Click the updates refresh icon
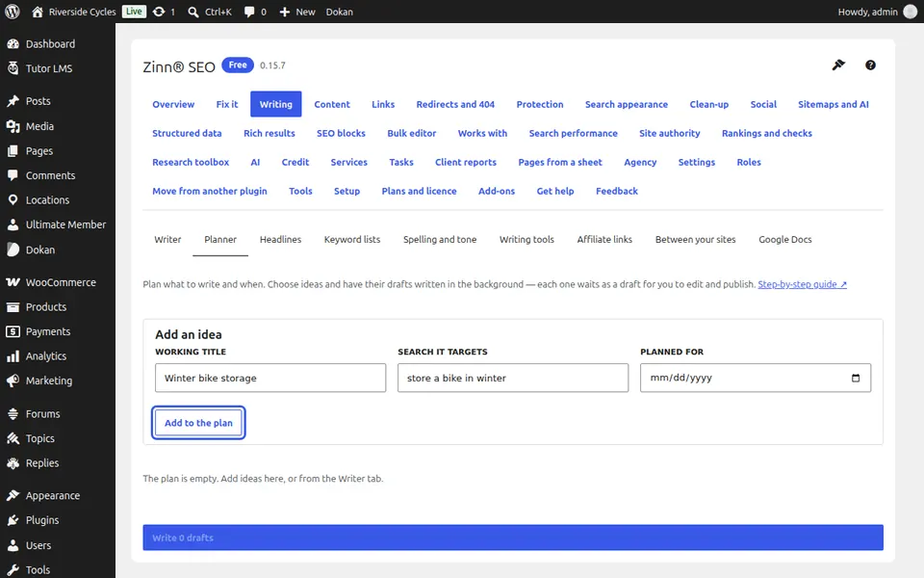The width and height of the screenshot is (924, 578). (x=159, y=12)
